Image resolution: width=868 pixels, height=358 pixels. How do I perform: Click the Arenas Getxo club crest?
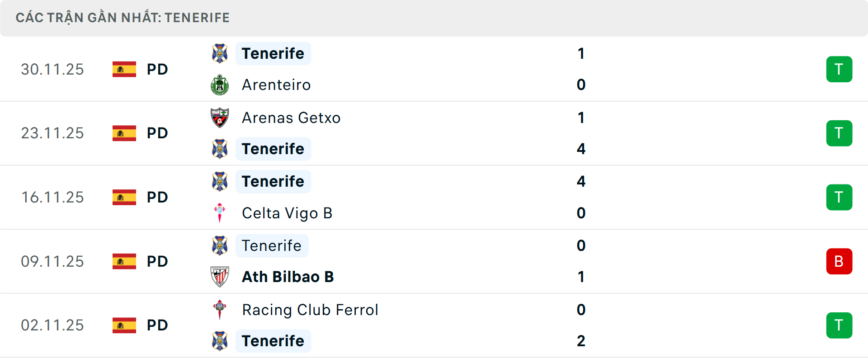click(220, 118)
